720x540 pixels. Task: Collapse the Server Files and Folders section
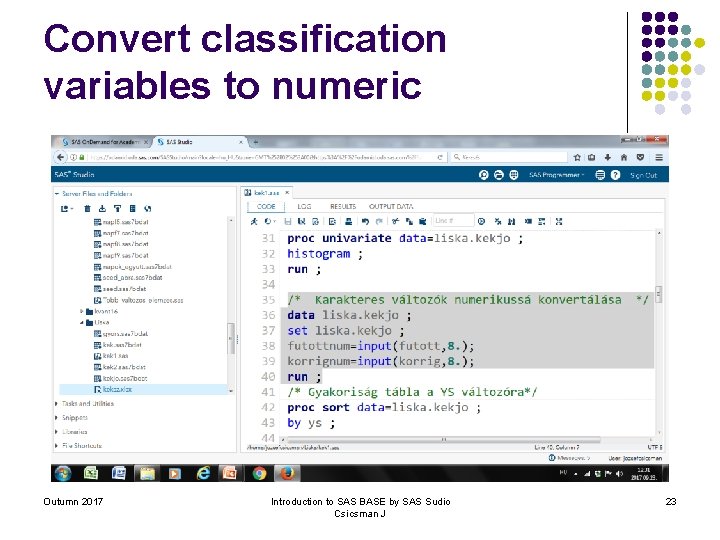point(57,194)
